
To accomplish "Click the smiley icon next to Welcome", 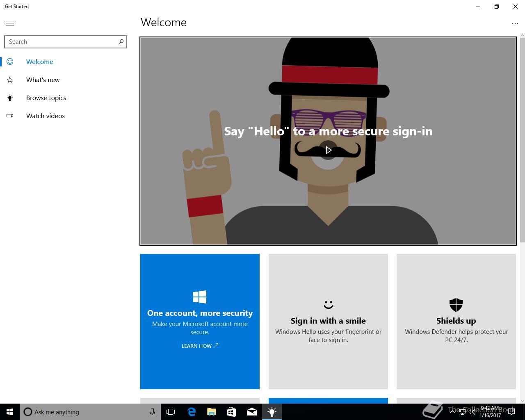I will [10, 62].
